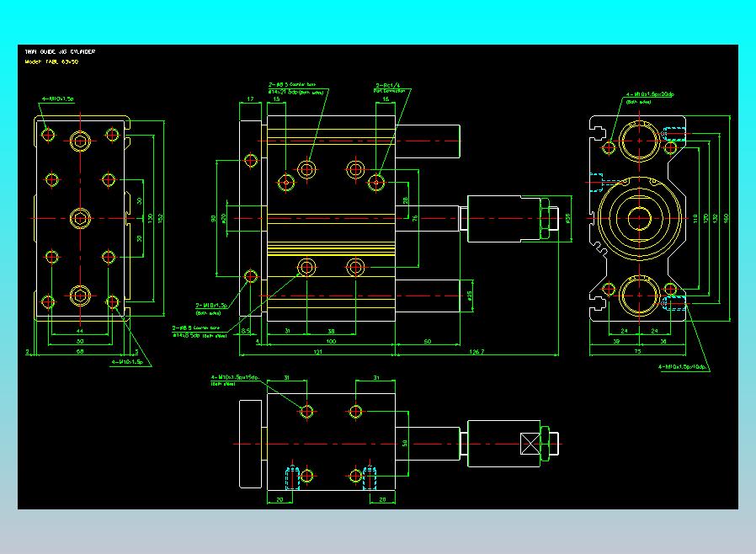Click the "120" end view dimension

[705, 218]
